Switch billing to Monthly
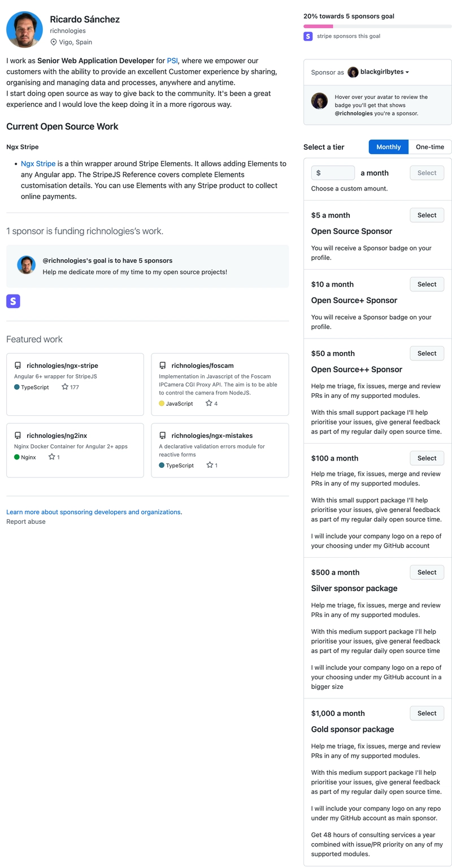This screenshot has width=452, height=868. [x=388, y=147]
